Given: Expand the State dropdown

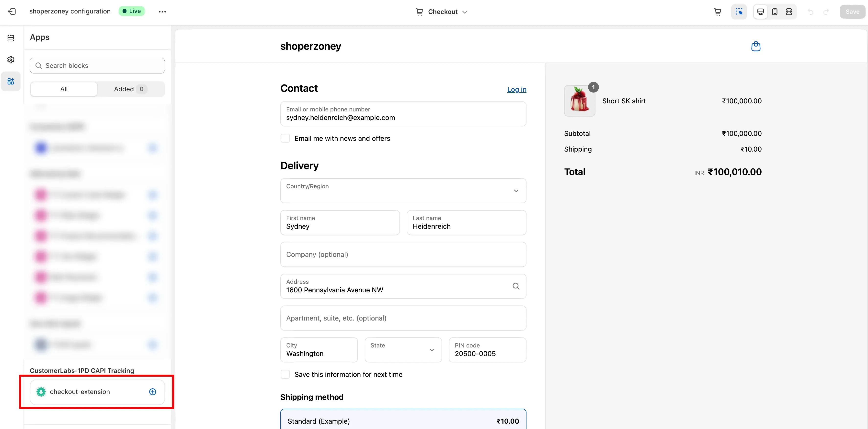Looking at the screenshot, I should [403, 350].
